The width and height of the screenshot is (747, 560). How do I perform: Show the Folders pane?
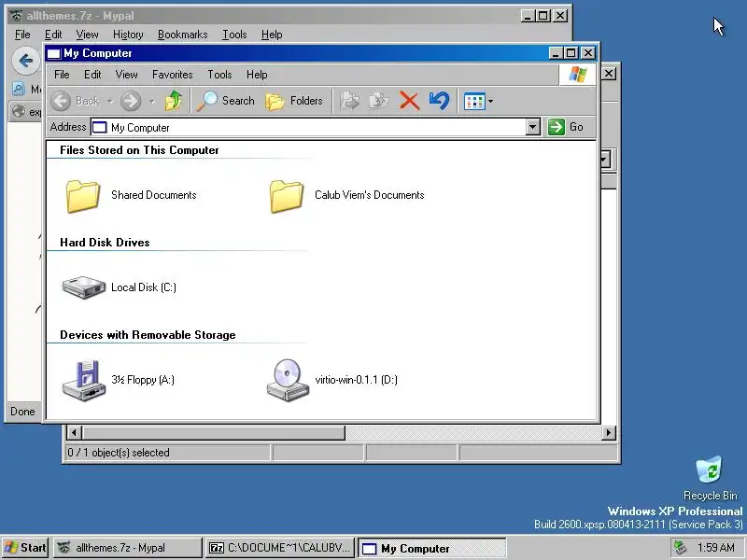coord(294,101)
